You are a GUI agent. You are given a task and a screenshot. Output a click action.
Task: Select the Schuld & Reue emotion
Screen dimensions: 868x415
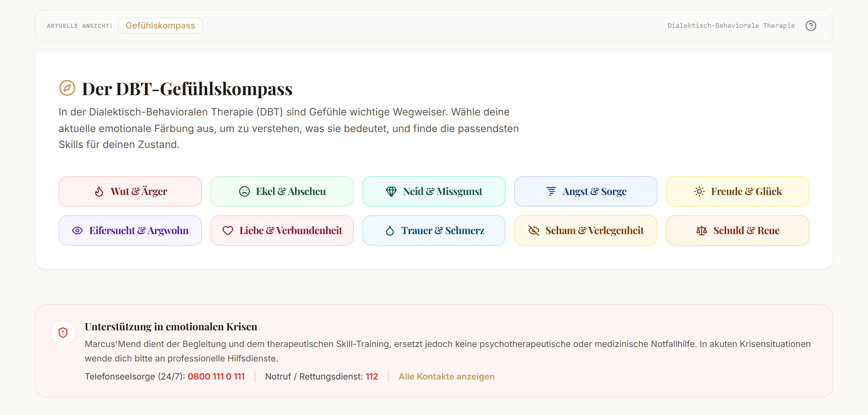[x=738, y=230]
